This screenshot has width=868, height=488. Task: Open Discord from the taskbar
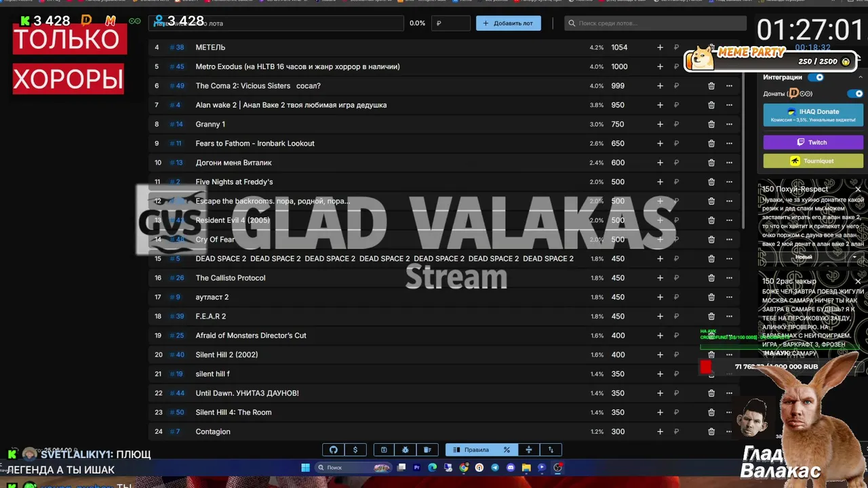point(511,468)
